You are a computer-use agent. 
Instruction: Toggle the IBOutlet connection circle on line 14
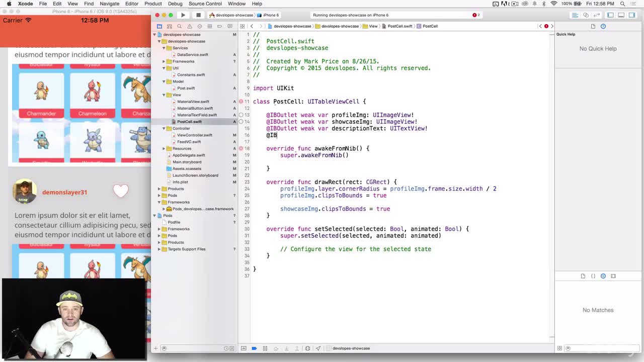coord(241,122)
